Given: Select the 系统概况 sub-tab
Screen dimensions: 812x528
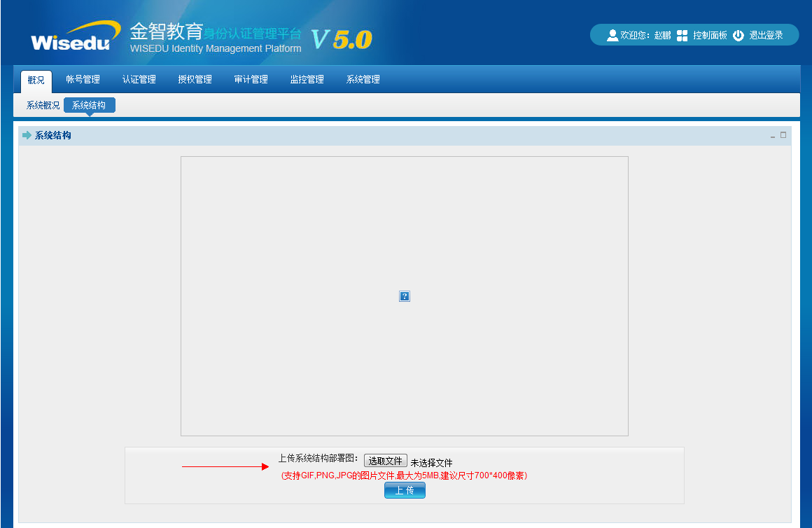Looking at the screenshot, I should point(43,106).
